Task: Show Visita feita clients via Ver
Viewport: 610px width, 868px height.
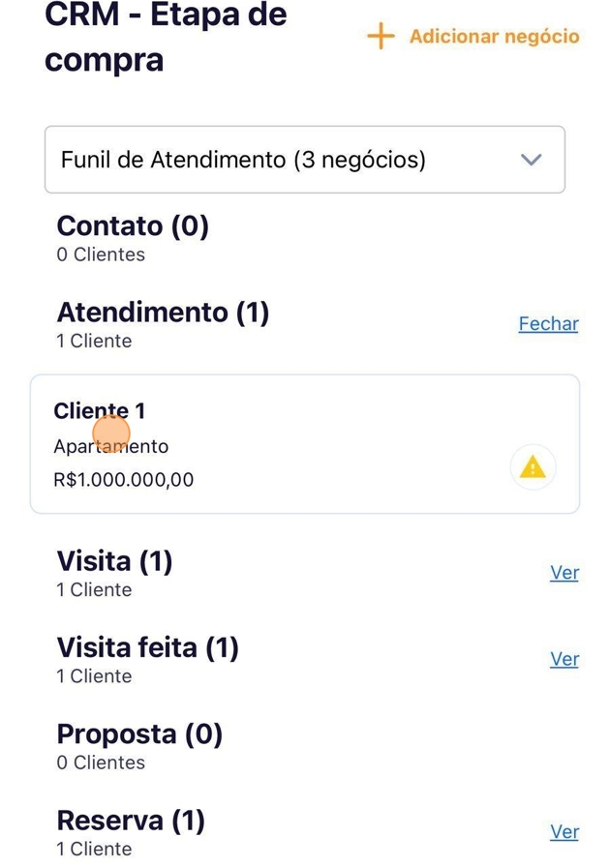Action: 564,659
